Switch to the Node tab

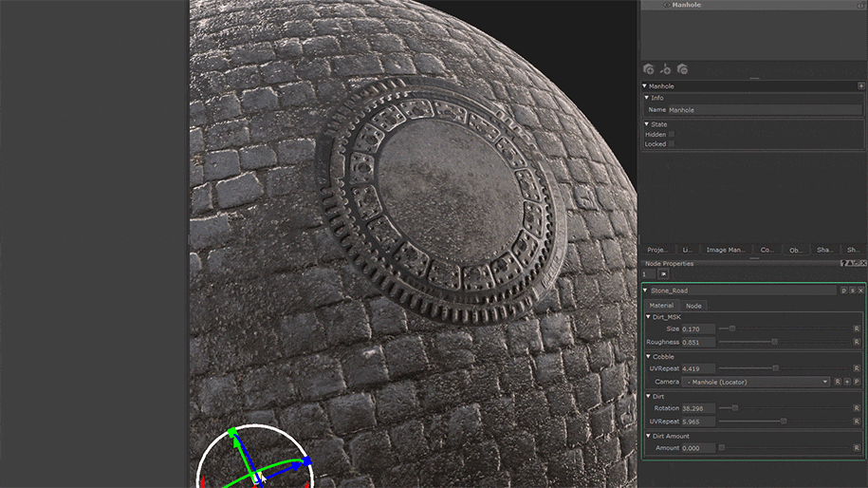click(x=693, y=306)
